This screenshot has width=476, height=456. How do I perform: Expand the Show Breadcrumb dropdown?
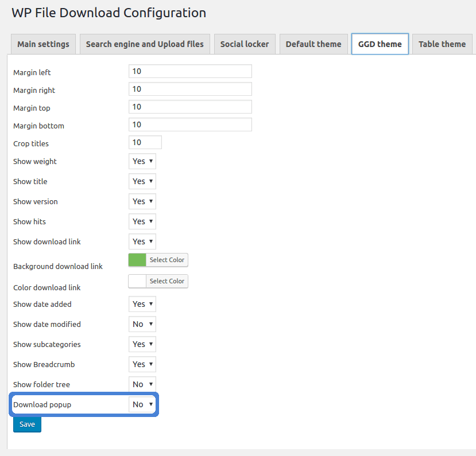click(142, 364)
